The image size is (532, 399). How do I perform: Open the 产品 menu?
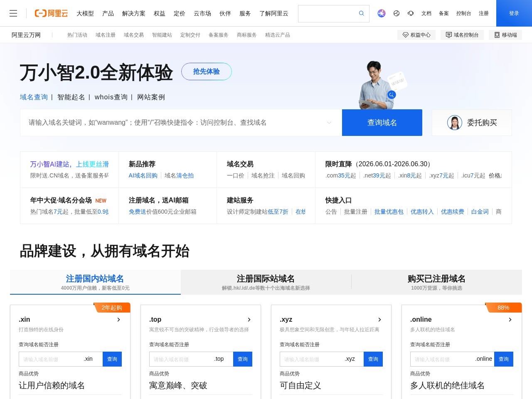click(108, 13)
